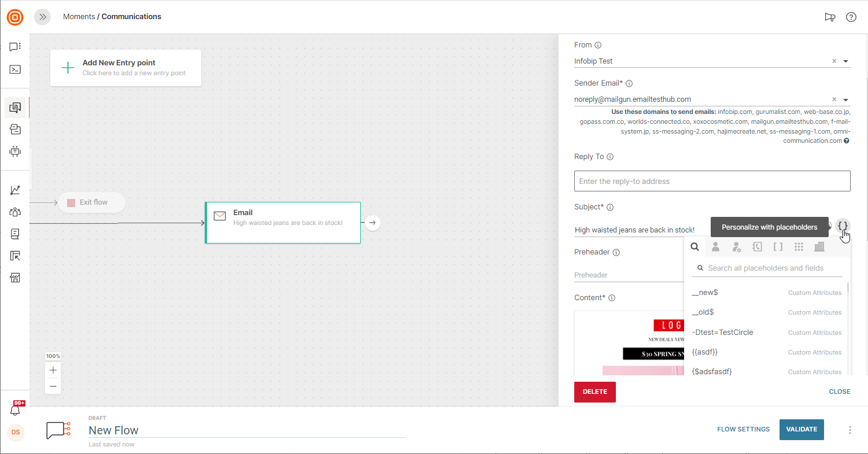868x454 pixels.
Task: Open the terminal-style developer tools sidebar icon
Action: pyautogui.click(x=15, y=69)
